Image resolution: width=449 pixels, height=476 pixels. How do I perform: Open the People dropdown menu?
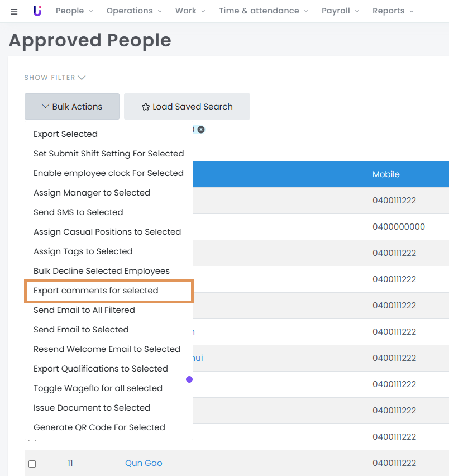[x=74, y=11]
